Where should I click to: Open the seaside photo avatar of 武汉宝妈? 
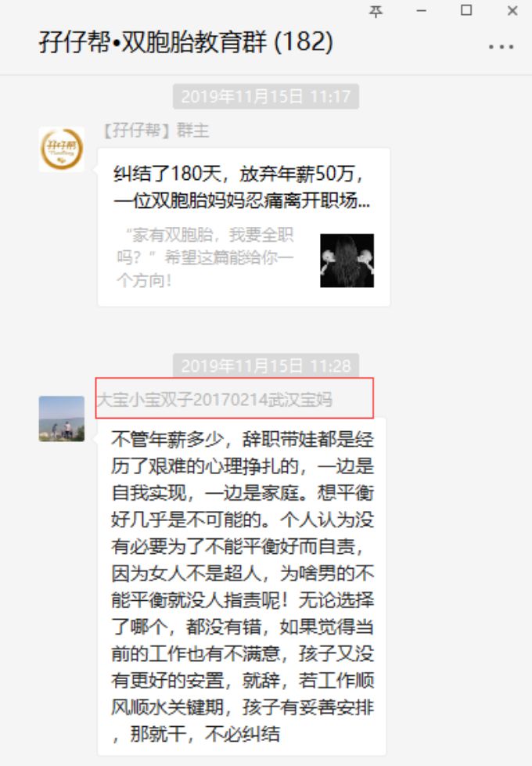tap(62, 419)
